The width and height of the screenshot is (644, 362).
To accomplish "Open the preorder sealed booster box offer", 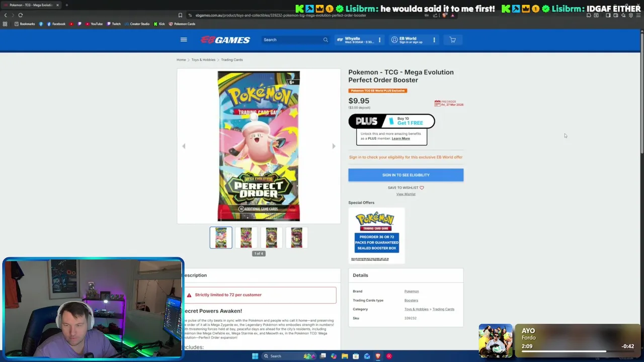I will pyautogui.click(x=377, y=236).
